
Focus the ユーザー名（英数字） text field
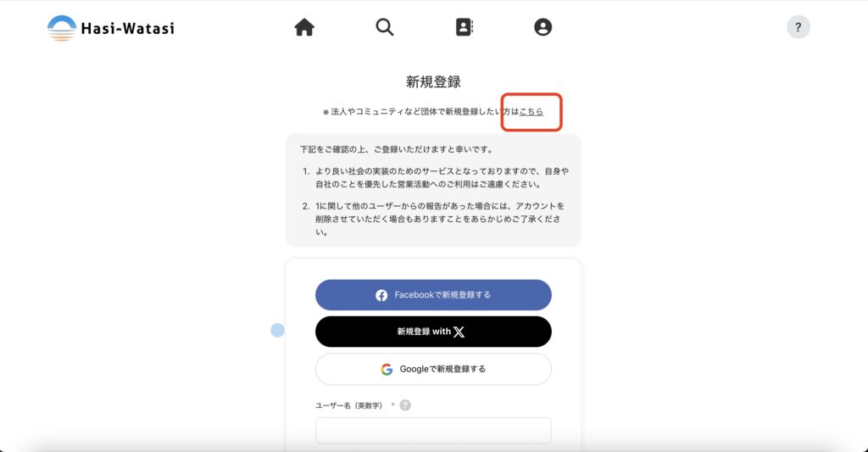(433, 431)
